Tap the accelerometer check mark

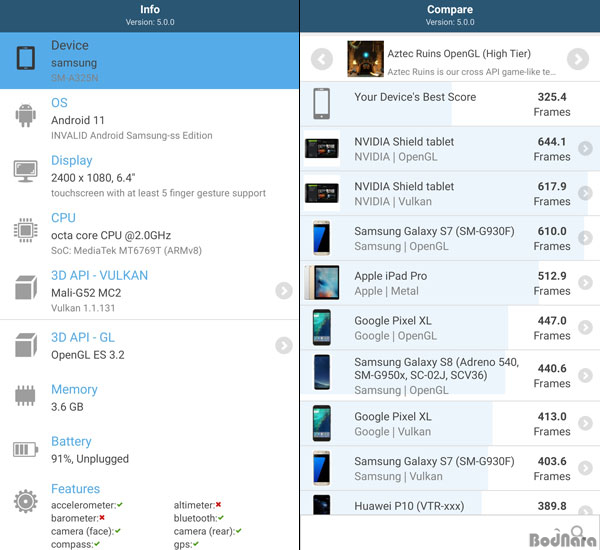(120, 505)
